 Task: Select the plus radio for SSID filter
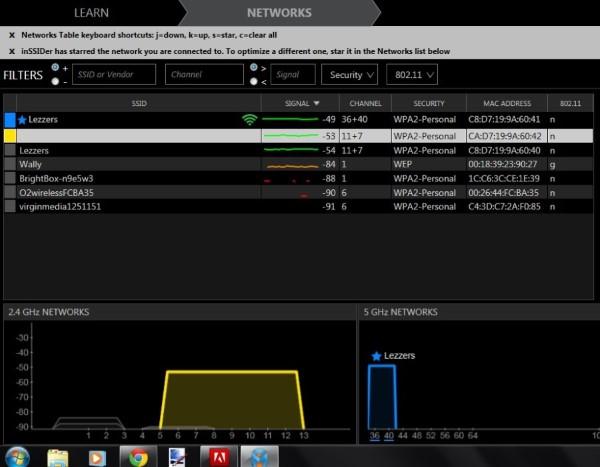point(54,67)
